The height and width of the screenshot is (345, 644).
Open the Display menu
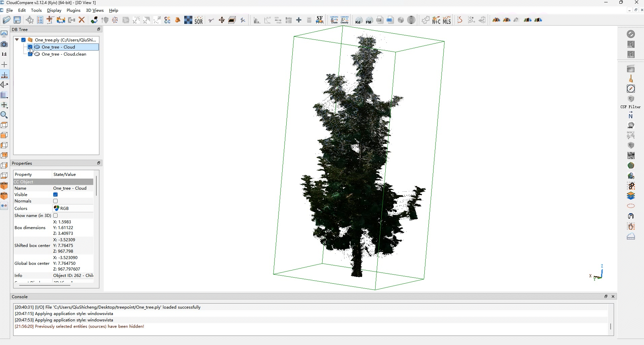(54, 10)
